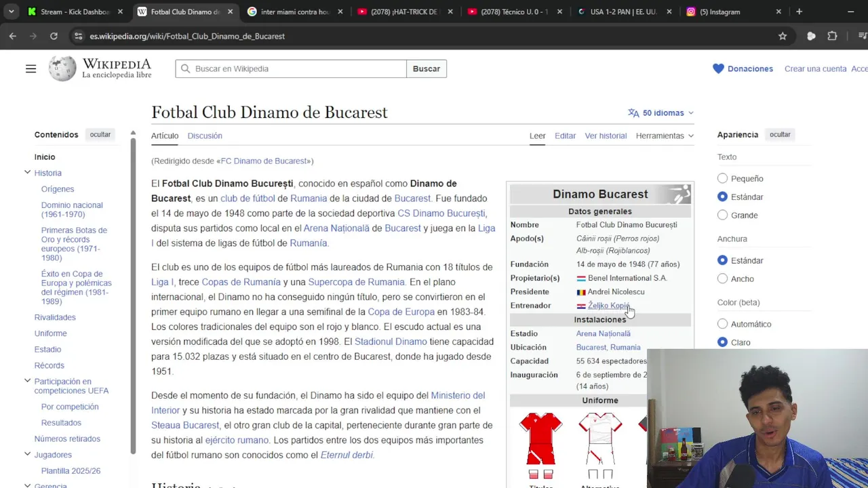Click the Buscar search button
This screenshot has height=488, width=868.
(427, 68)
